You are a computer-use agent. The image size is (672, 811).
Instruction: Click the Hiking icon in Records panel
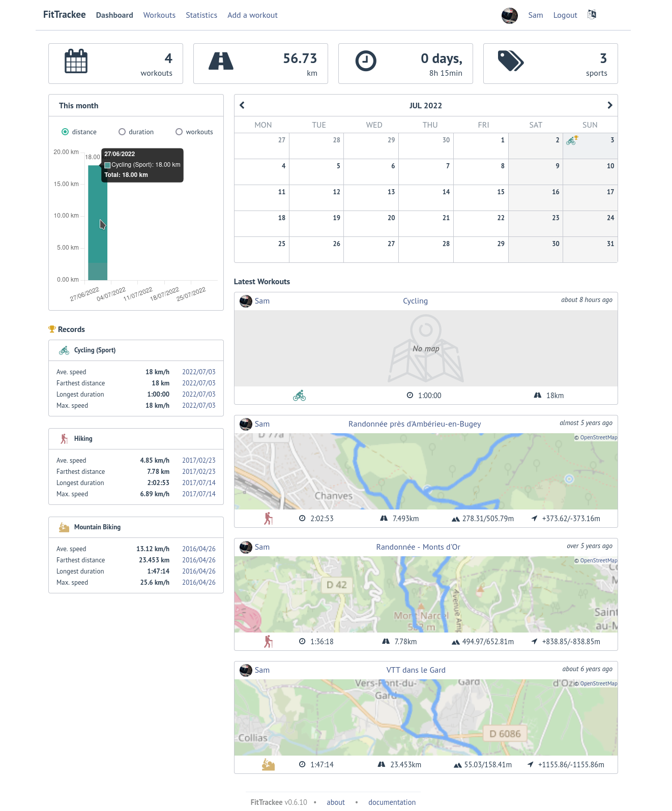point(64,439)
